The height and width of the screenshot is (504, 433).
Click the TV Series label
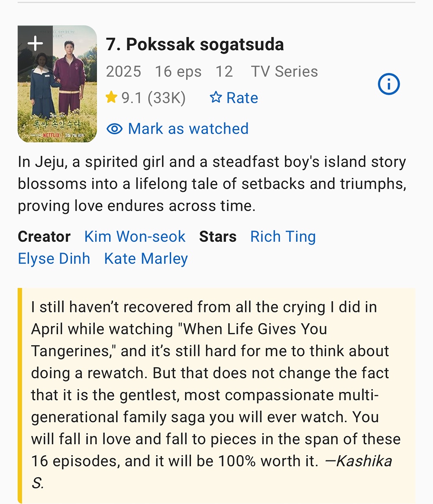(x=284, y=71)
